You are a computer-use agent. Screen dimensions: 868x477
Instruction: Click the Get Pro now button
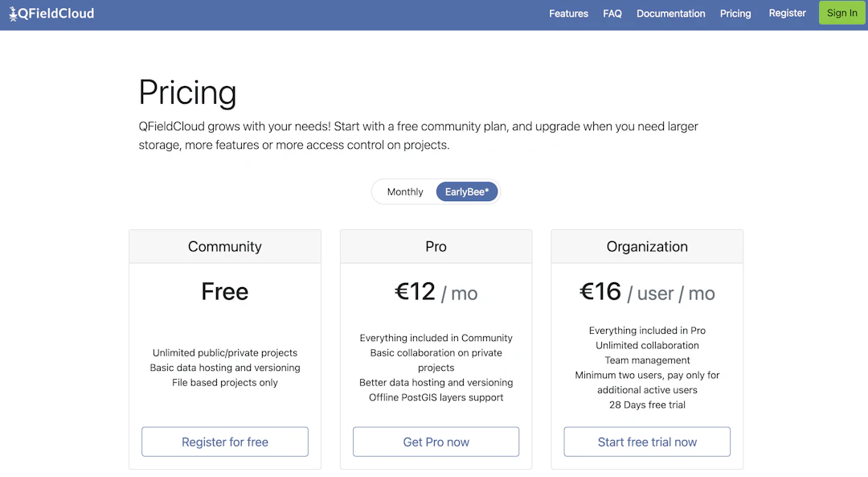click(436, 442)
